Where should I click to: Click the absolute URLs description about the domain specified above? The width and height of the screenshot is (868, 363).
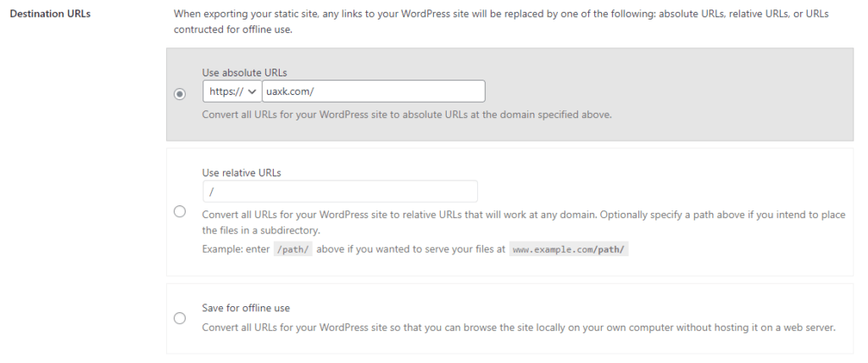407,115
